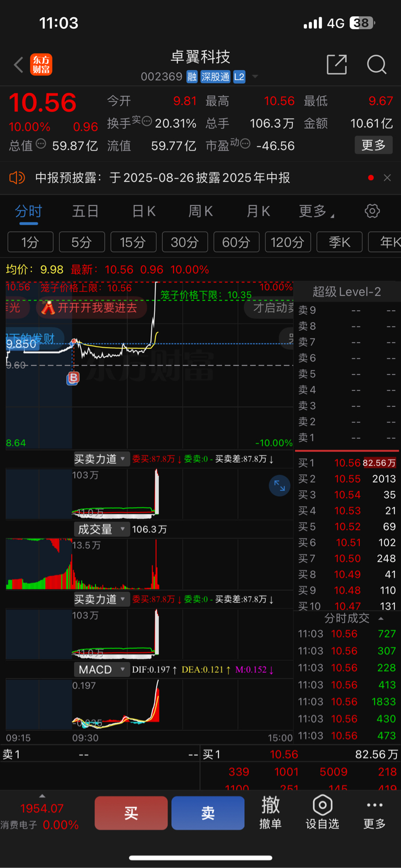This screenshot has width=401, height=868.
Task: Tap the battery indicator showing 38
Action: click(362, 23)
